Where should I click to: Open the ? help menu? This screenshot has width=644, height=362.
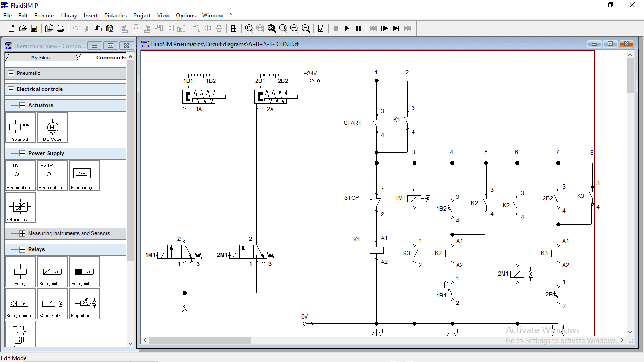(231, 16)
